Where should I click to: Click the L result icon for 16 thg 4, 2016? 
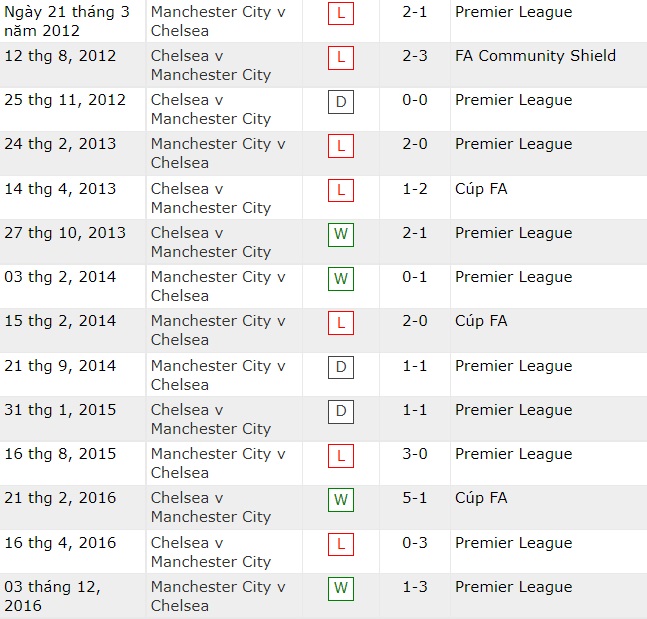pyautogui.click(x=341, y=545)
